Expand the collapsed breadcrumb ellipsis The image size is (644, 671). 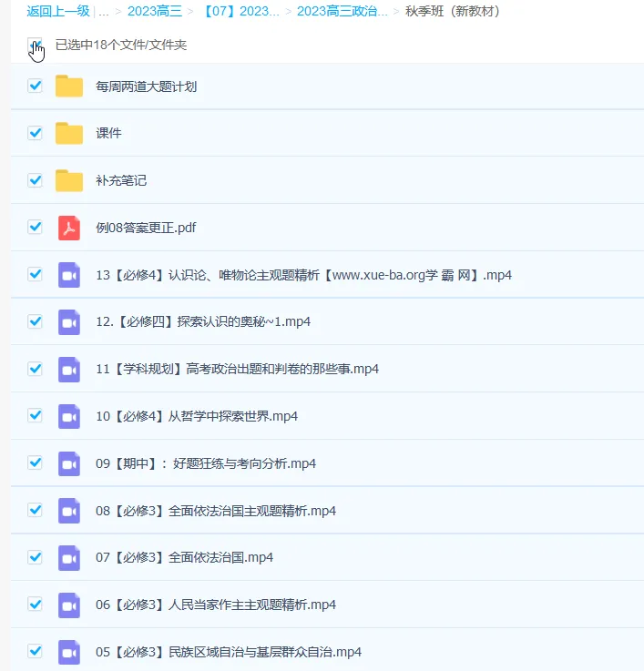pos(104,12)
